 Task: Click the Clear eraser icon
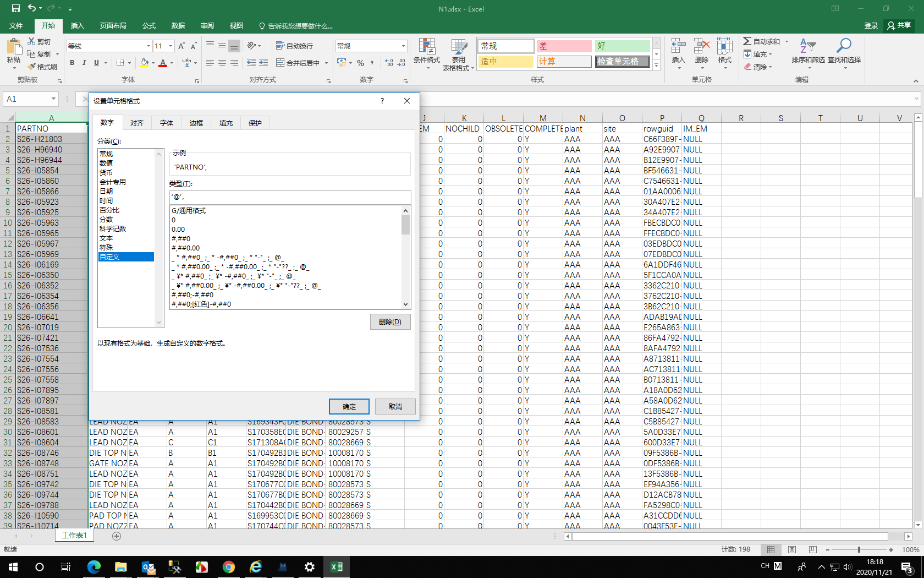[747, 67]
